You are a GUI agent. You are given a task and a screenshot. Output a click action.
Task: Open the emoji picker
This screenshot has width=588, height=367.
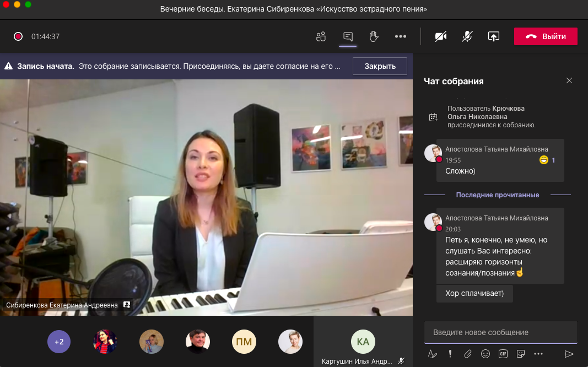coord(485,354)
